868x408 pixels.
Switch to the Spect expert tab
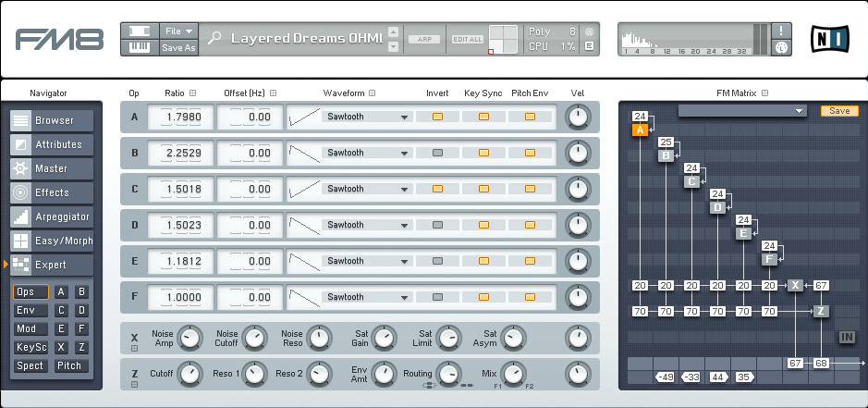31,365
